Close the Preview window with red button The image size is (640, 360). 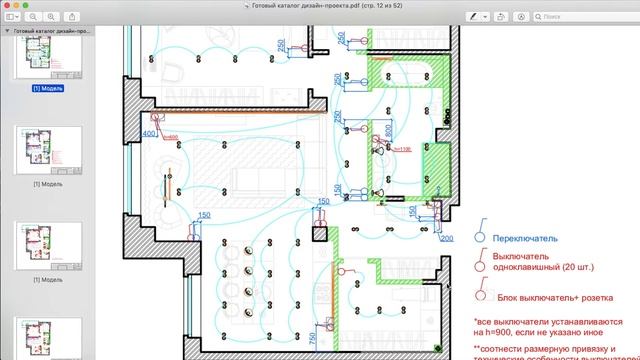7,5
